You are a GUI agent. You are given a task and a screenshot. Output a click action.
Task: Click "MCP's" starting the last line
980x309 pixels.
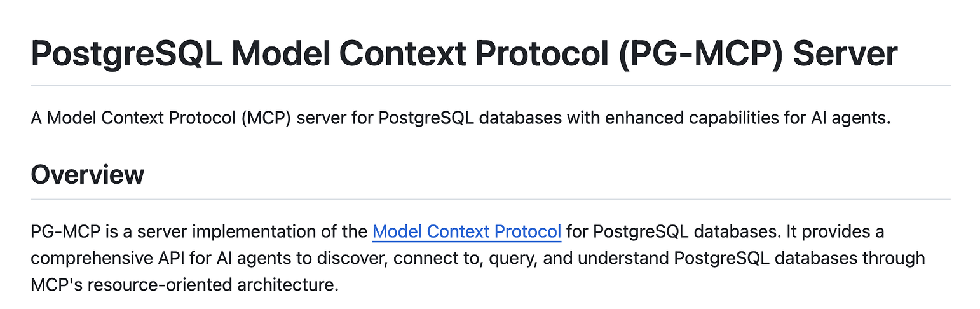click(x=55, y=285)
